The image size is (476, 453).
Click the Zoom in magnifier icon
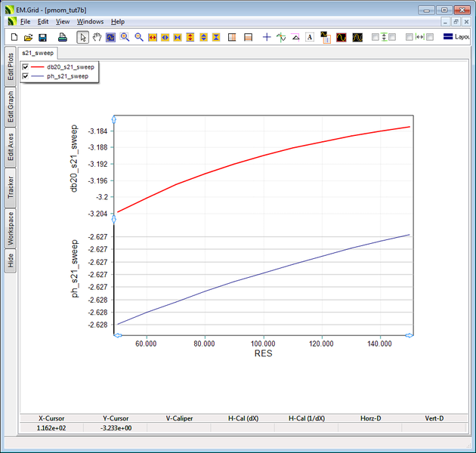125,37
